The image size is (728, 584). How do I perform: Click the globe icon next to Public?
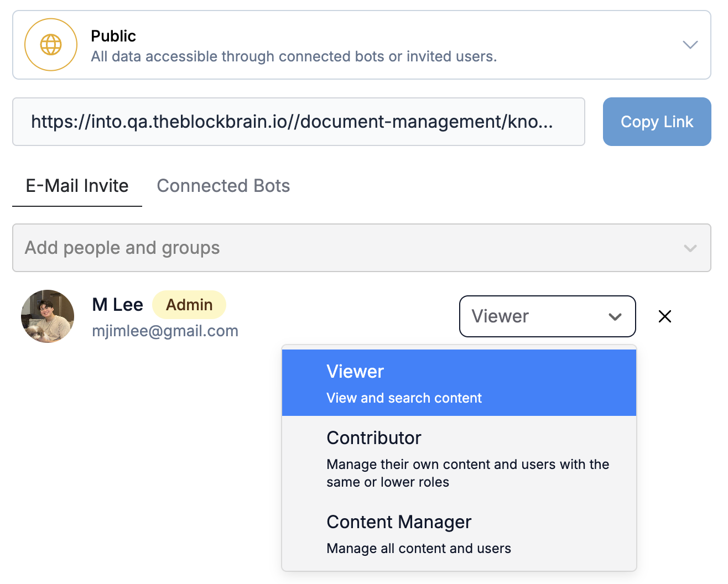pyautogui.click(x=51, y=45)
